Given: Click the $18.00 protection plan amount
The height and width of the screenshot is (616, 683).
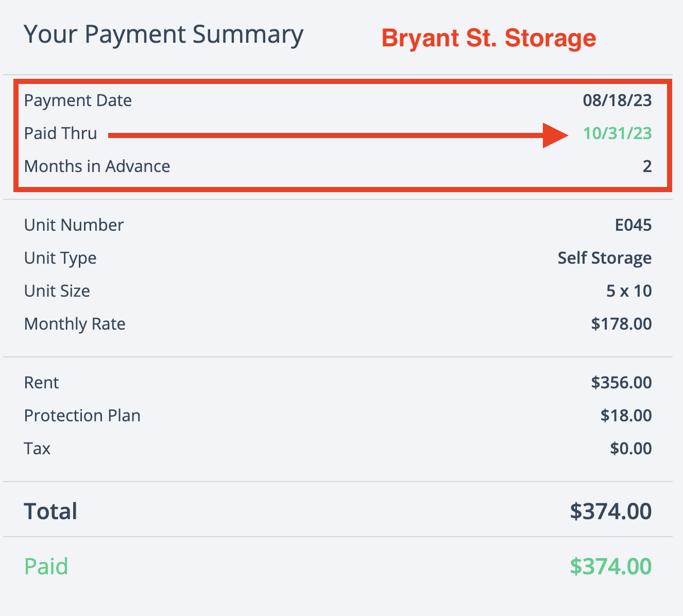Looking at the screenshot, I should tap(626, 416).
